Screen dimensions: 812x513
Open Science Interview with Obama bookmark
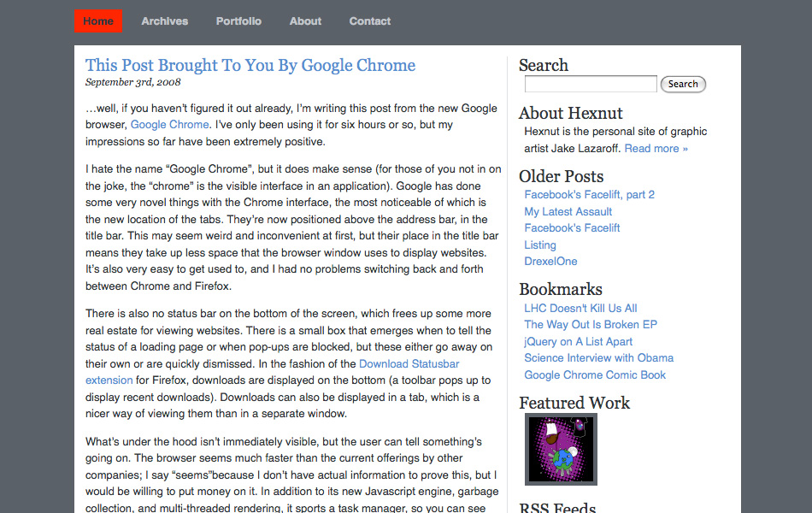[598, 358]
